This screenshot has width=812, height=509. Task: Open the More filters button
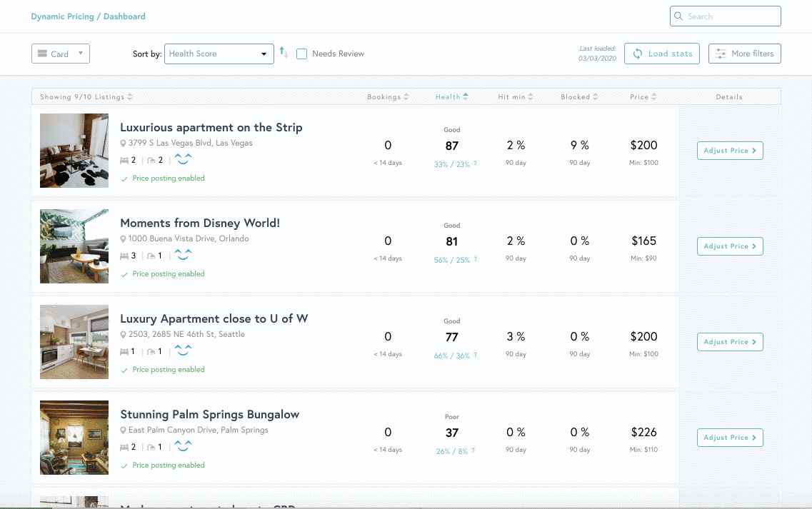(x=744, y=54)
